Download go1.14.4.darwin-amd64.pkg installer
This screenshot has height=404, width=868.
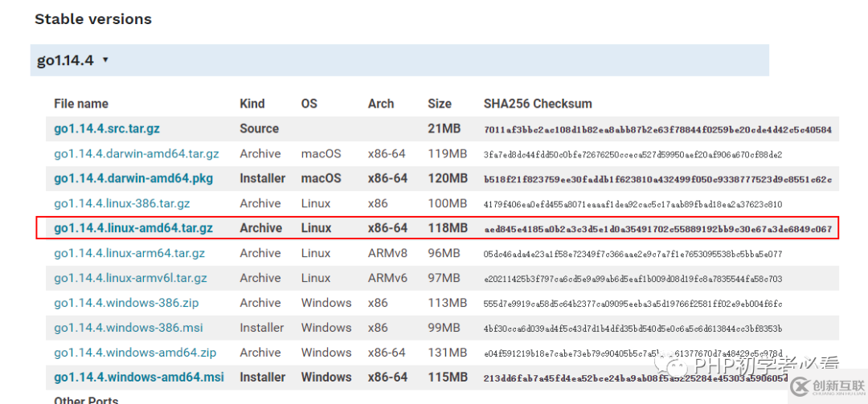(133, 178)
